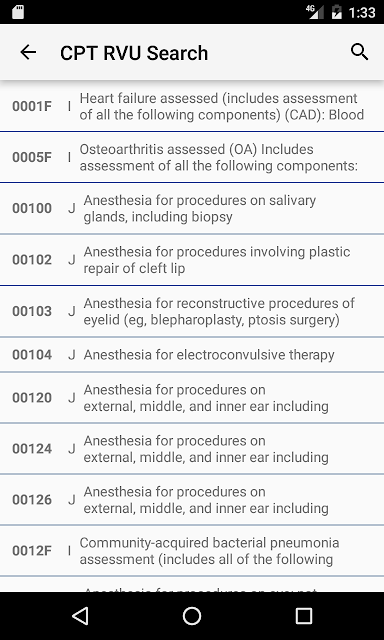Select code 0012F bacterial pneumonia assessment
The width and height of the screenshot is (384, 640).
(x=192, y=551)
